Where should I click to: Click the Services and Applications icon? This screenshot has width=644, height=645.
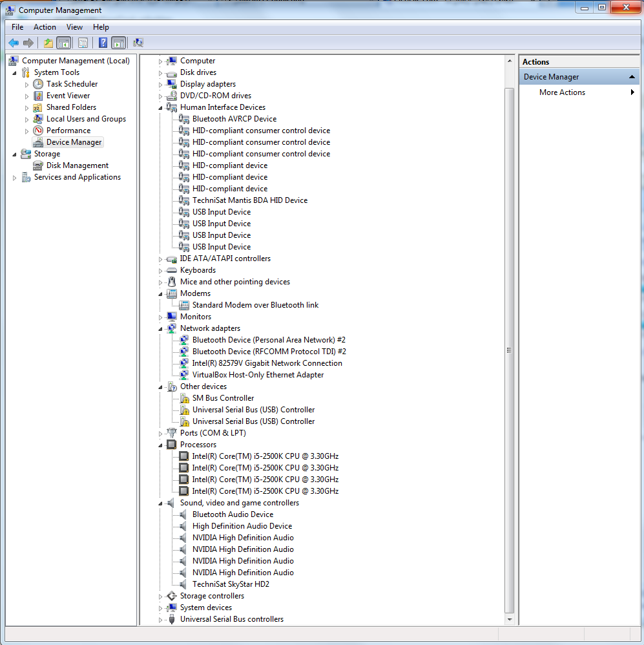click(x=26, y=177)
